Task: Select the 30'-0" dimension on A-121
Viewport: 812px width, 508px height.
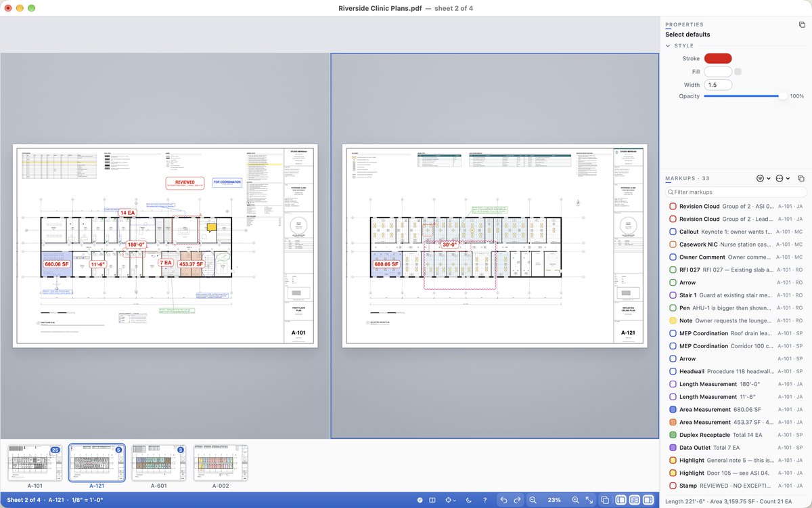Action: [x=449, y=245]
